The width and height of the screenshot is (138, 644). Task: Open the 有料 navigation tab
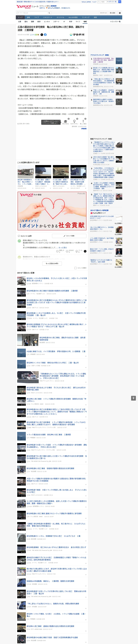[95, 17]
